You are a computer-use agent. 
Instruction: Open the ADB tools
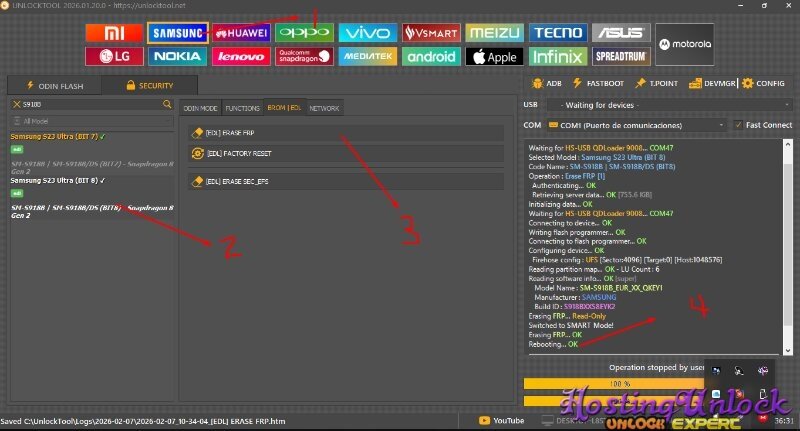tap(546, 83)
